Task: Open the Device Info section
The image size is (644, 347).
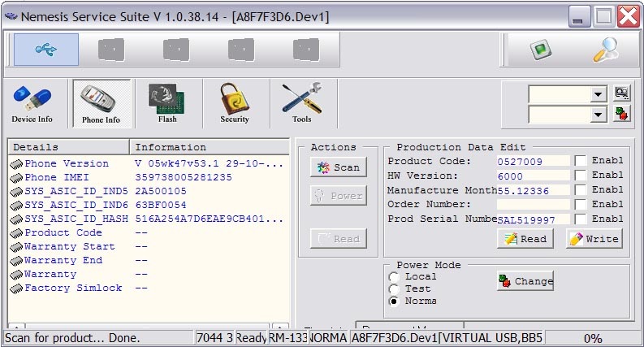Action: tap(32, 104)
